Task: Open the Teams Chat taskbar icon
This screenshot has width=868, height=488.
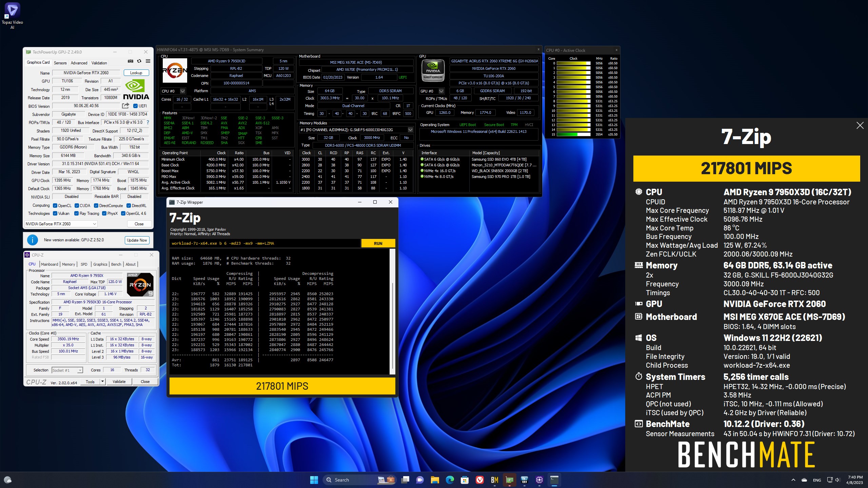Action: tap(420, 480)
